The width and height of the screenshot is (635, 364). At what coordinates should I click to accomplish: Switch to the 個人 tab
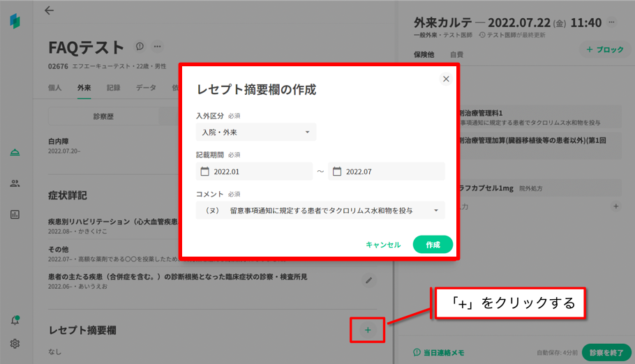[x=54, y=88]
